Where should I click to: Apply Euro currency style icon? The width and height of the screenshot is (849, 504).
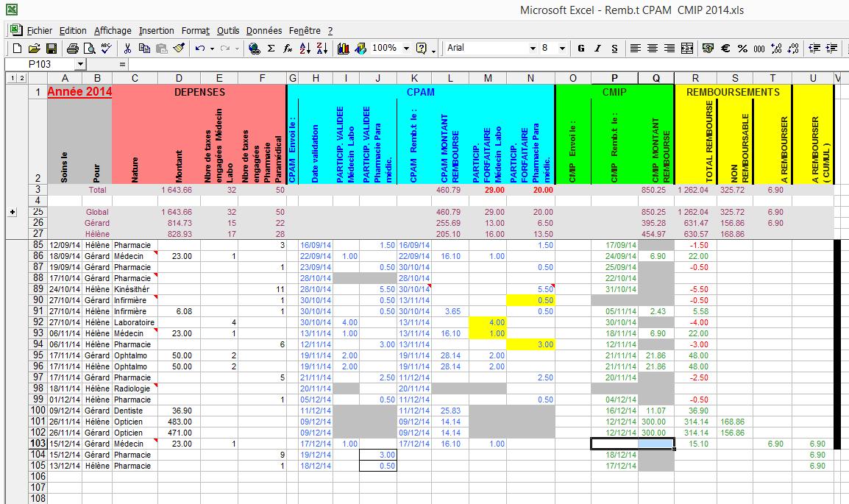point(725,49)
